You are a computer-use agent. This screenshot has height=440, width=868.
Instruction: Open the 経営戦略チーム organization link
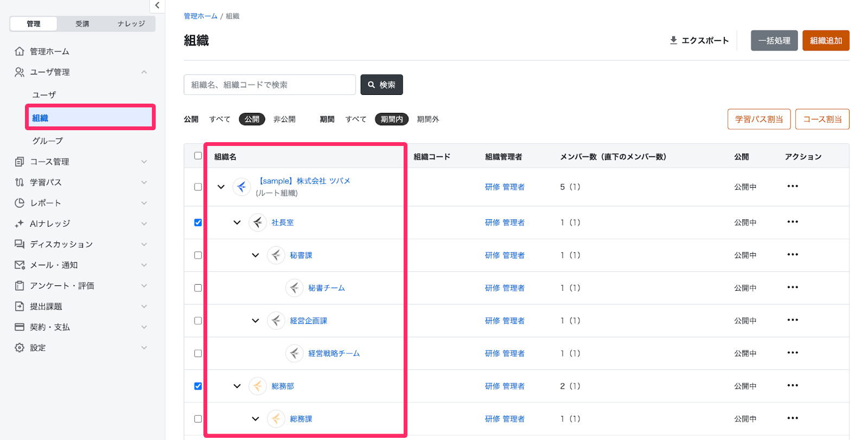[x=334, y=353]
